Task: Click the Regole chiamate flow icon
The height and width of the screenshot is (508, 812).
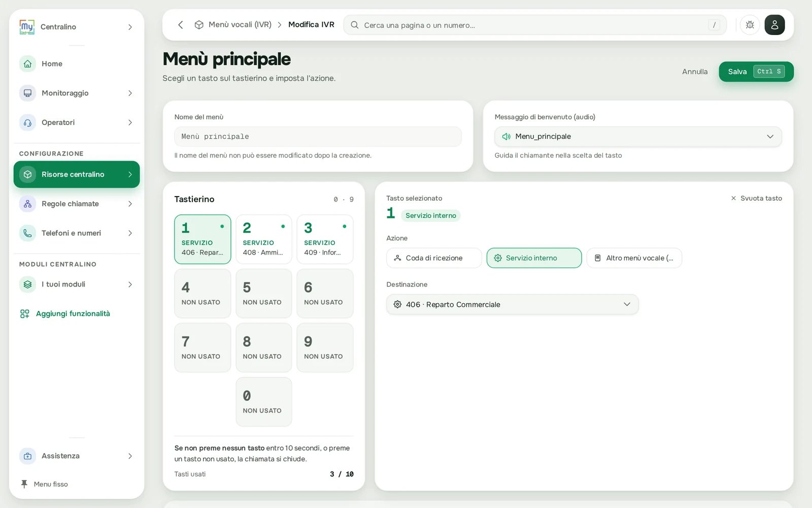Action: click(27, 204)
